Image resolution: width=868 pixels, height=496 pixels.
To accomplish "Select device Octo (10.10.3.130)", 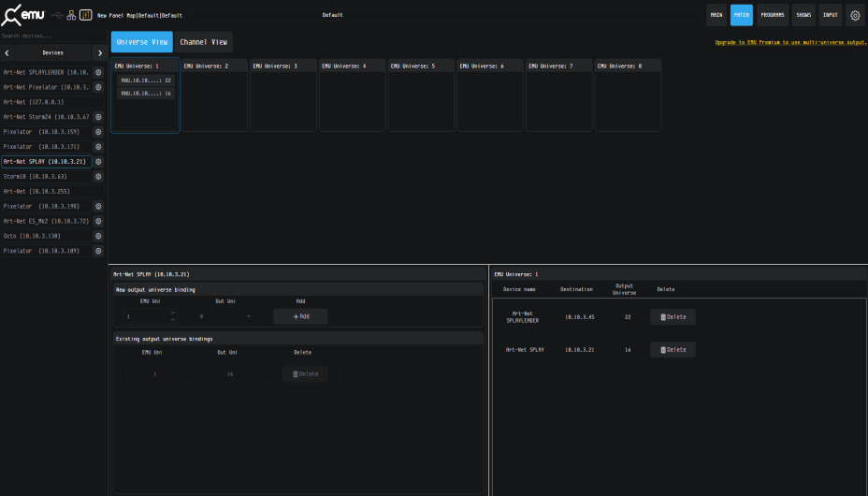I will 47,236.
